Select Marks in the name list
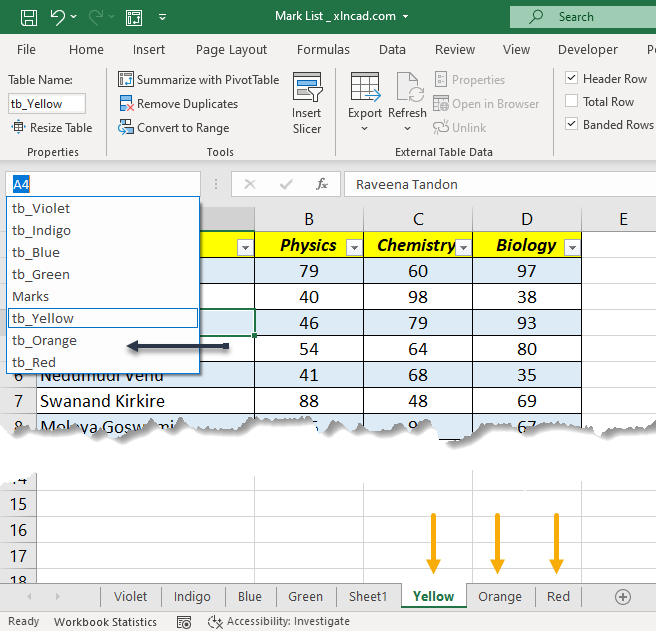 103,297
